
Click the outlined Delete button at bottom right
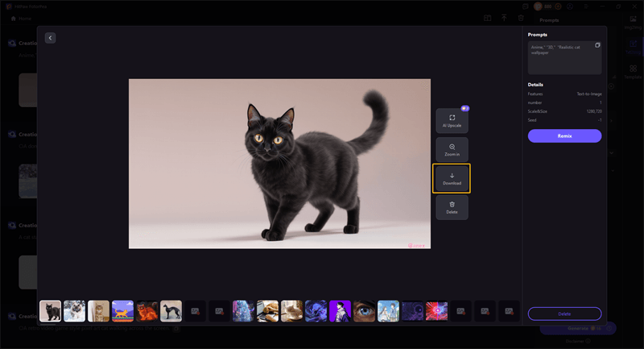(564, 314)
